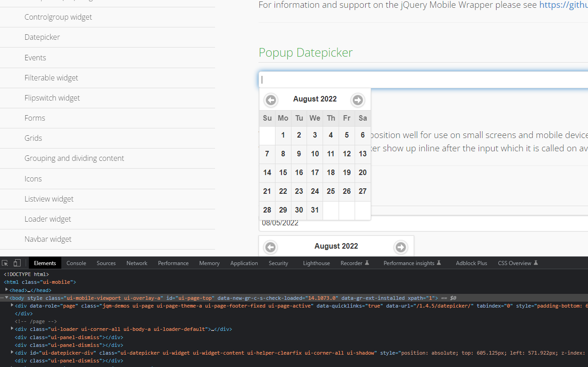Collapse the body element node
The height and width of the screenshot is (367, 588).
pos(6,298)
